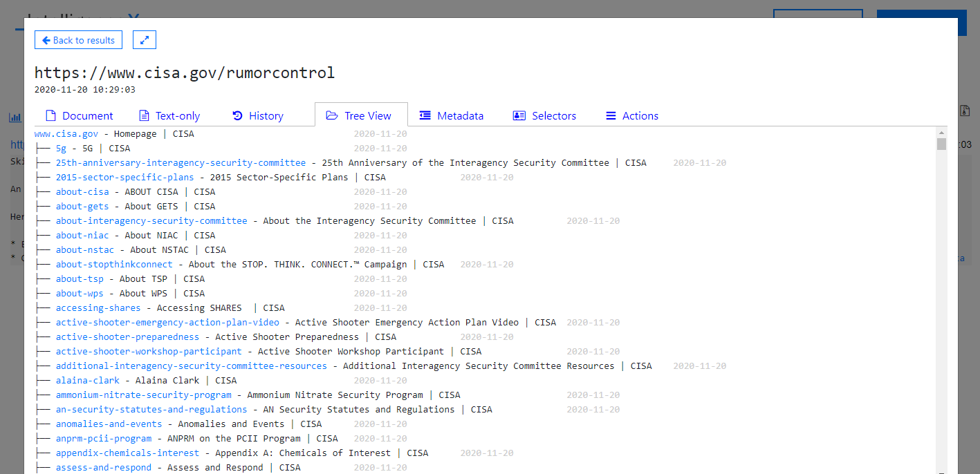The height and width of the screenshot is (474, 980).
Task: Open the about-cisa link
Action: pos(82,192)
